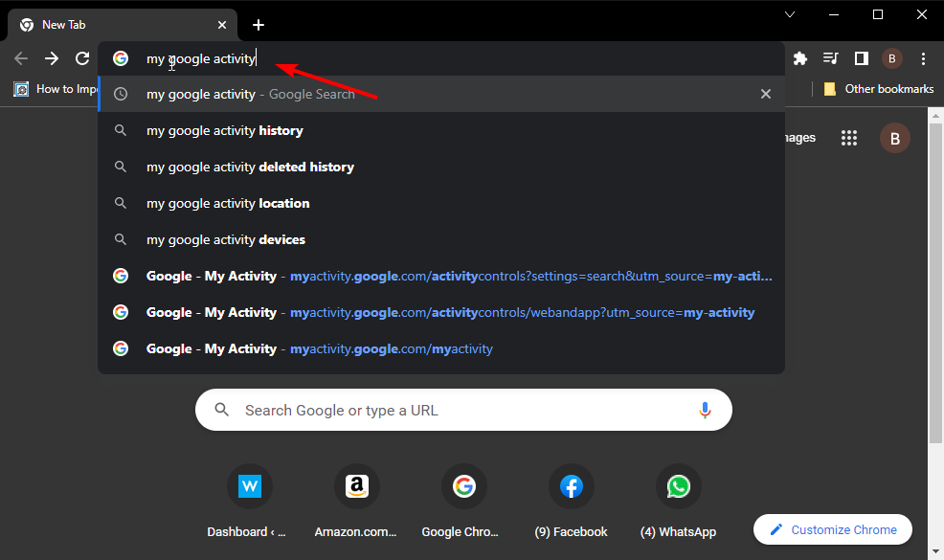This screenshot has width=944, height=560.
Task: Open the Extensions puzzle icon
Action: pyautogui.click(x=800, y=58)
